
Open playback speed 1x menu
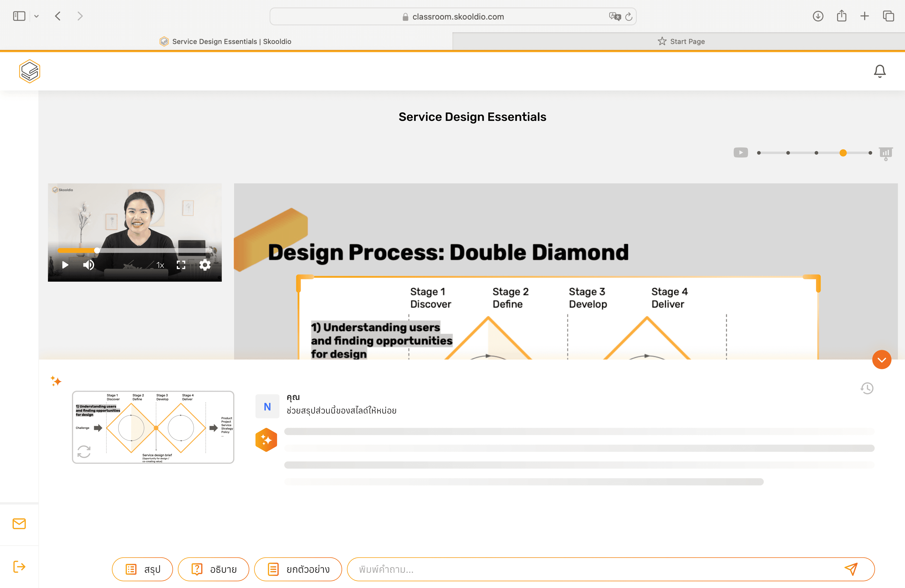160,265
